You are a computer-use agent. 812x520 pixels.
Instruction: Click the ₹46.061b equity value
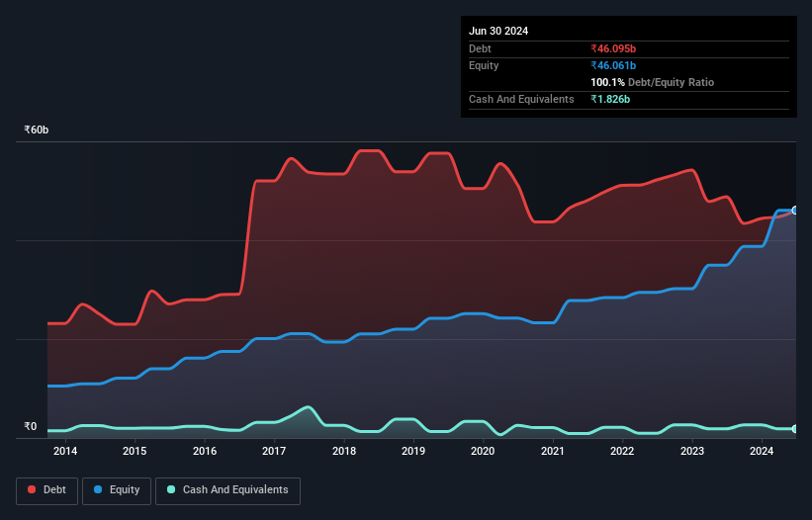pyautogui.click(x=613, y=65)
